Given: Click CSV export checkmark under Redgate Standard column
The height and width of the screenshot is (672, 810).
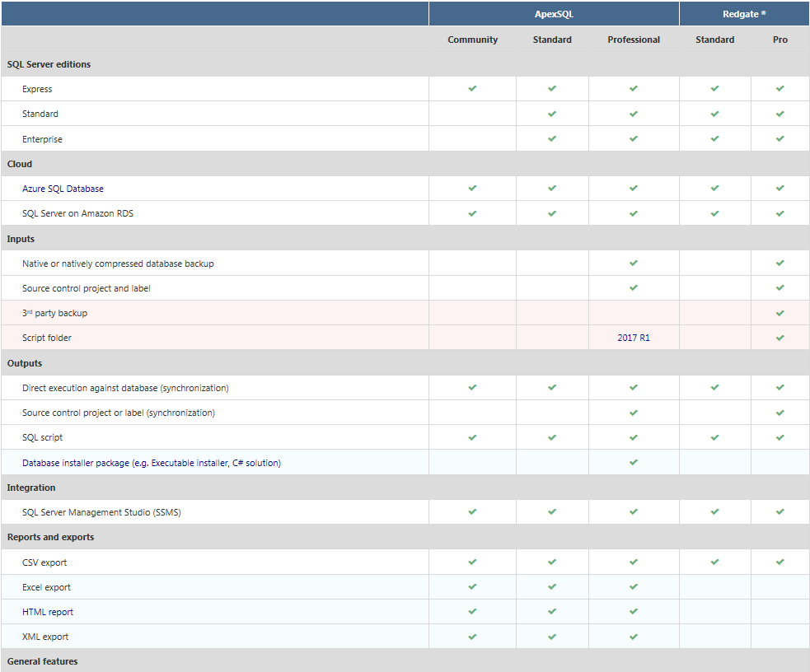Looking at the screenshot, I should pyautogui.click(x=715, y=562).
